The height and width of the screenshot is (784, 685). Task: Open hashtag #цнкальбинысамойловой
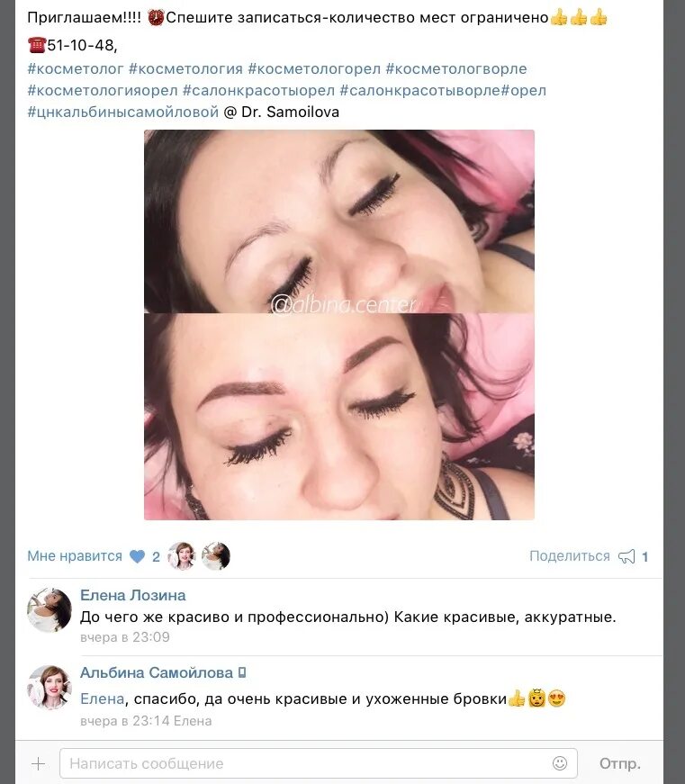pyautogui.click(x=123, y=112)
